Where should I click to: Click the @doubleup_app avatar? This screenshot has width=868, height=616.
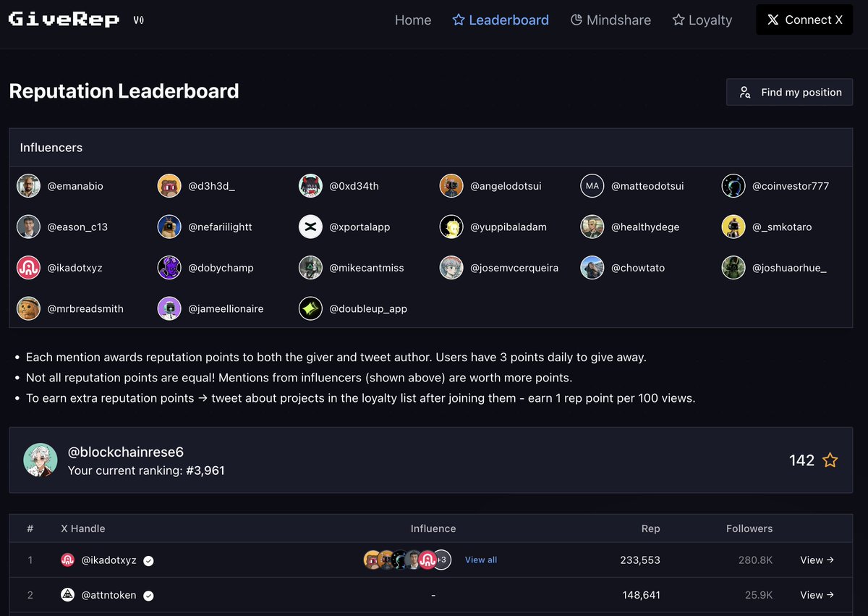click(x=310, y=308)
